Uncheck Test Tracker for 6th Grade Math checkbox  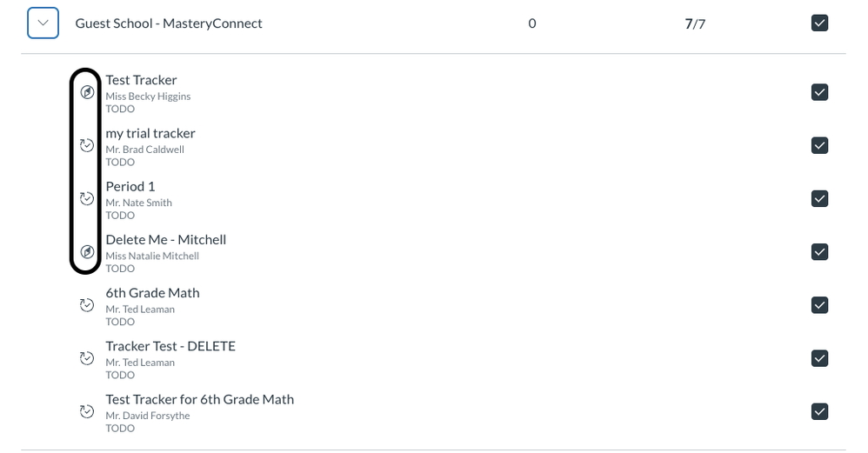pyautogui.click(x=819, y=411)
